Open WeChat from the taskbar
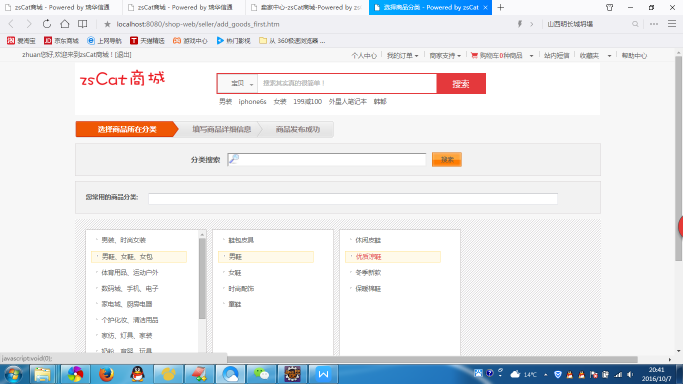683x384 pixels. coord(261,374)
